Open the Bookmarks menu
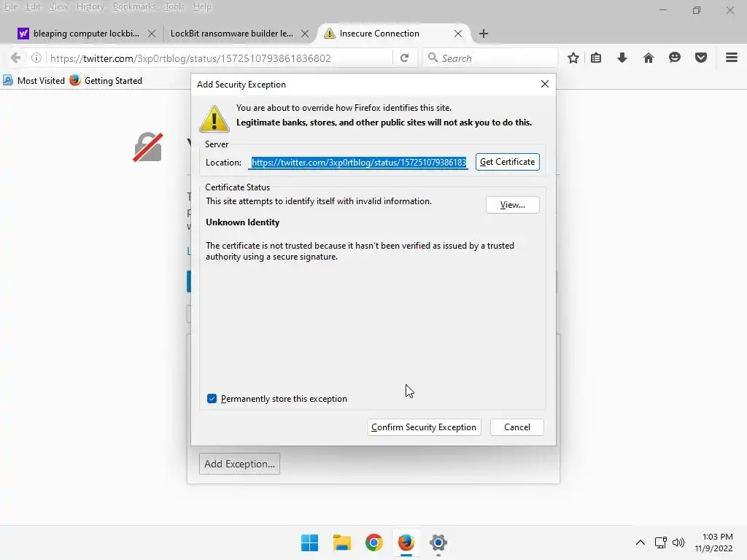Image resolution: width=747 pixels, height=560 pixels. coord(134,7)
